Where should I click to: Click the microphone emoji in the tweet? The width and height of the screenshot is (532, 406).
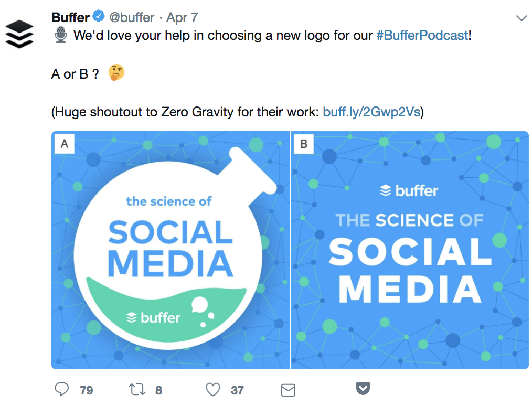coord(60,36)
